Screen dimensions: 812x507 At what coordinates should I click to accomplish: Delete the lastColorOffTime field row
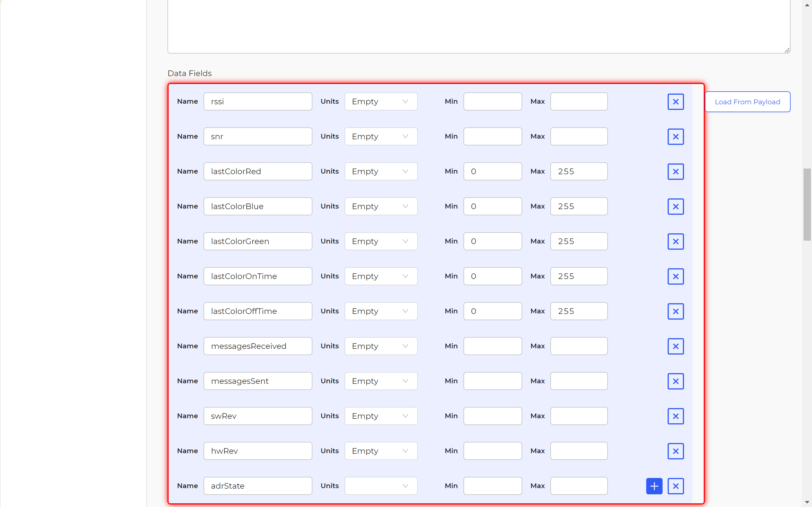[x=675, y=311]
